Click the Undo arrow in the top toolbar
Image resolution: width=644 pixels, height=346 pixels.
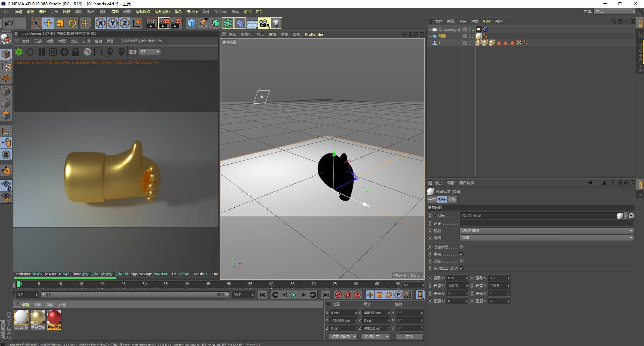tap(9, 23)
